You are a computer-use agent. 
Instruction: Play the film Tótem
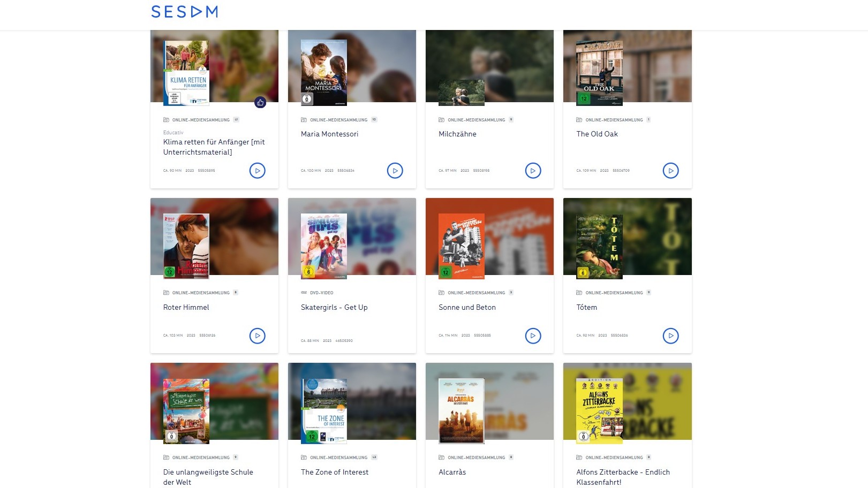[x=671, y=336]
